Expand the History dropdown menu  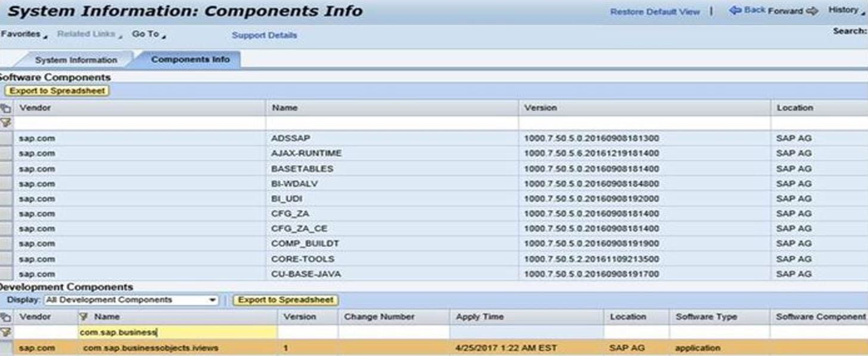pyautogui.click(x=845, y=10)
